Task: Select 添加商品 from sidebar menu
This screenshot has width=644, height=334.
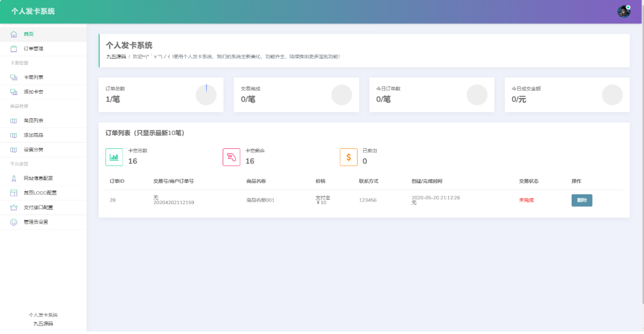Action: coord(33,135)
